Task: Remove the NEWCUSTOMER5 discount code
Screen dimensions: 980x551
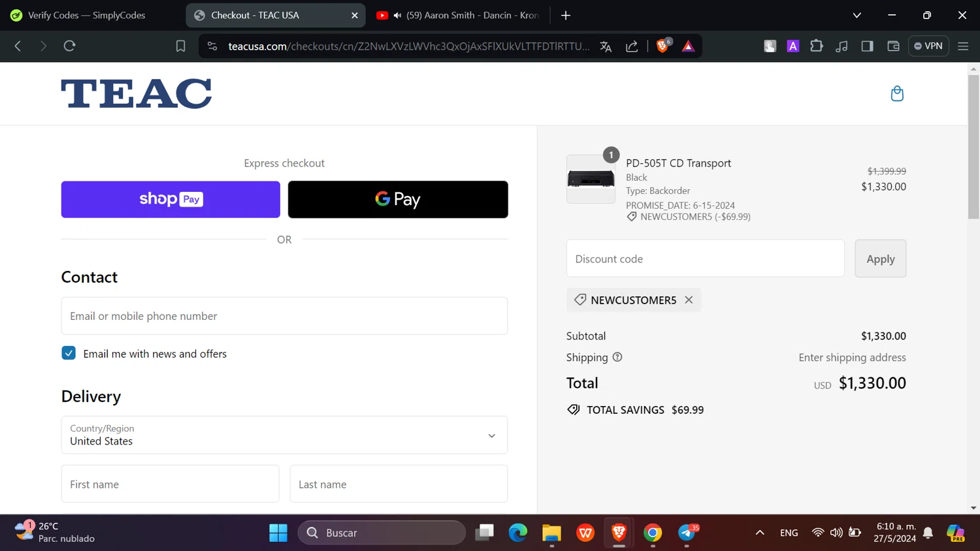Action: (689, 300)
